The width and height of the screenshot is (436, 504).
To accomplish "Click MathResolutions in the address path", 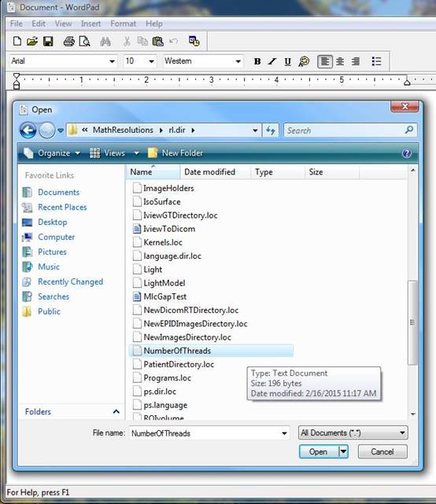I will tap(123, 131).
